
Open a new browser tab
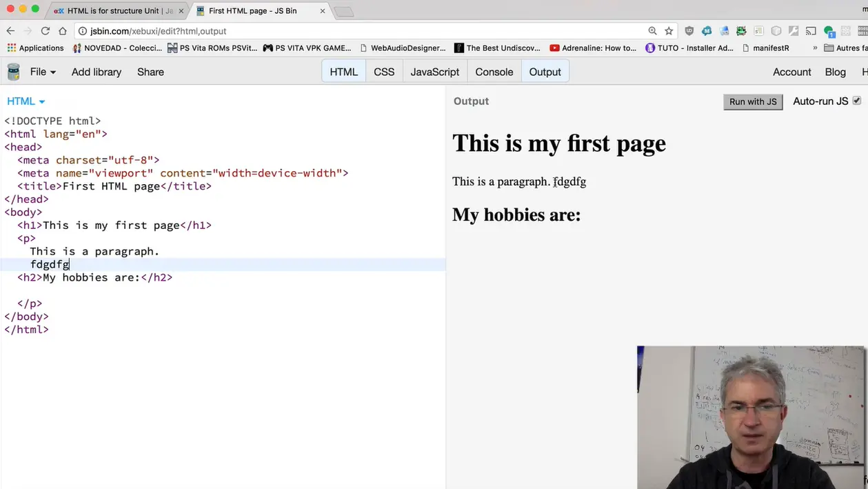click(x=344, y=12)
